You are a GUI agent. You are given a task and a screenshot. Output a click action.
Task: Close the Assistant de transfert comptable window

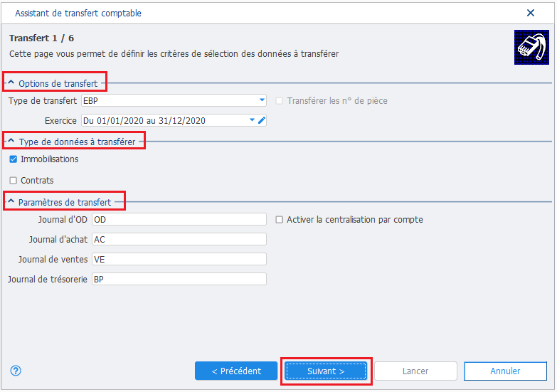(x=531, y=13)
